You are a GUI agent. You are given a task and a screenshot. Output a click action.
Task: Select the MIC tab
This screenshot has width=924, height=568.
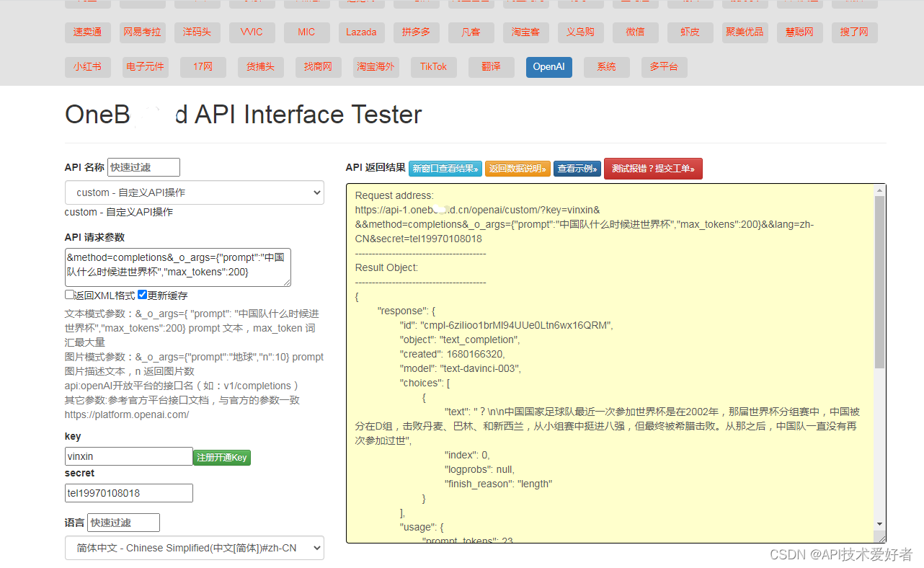click(x=306, y=32)
